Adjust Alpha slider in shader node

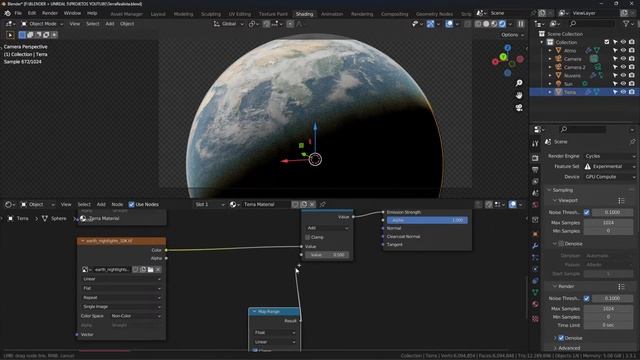(427, 220)
